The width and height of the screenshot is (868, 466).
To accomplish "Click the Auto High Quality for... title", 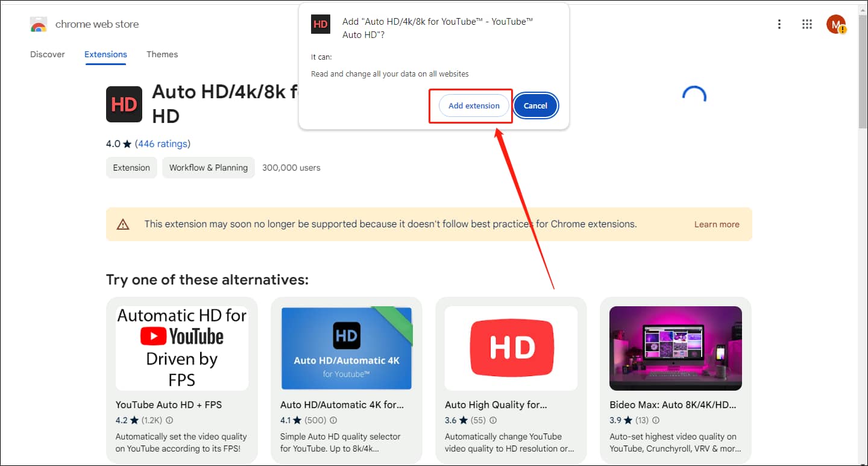I will [x=496, y=405].
